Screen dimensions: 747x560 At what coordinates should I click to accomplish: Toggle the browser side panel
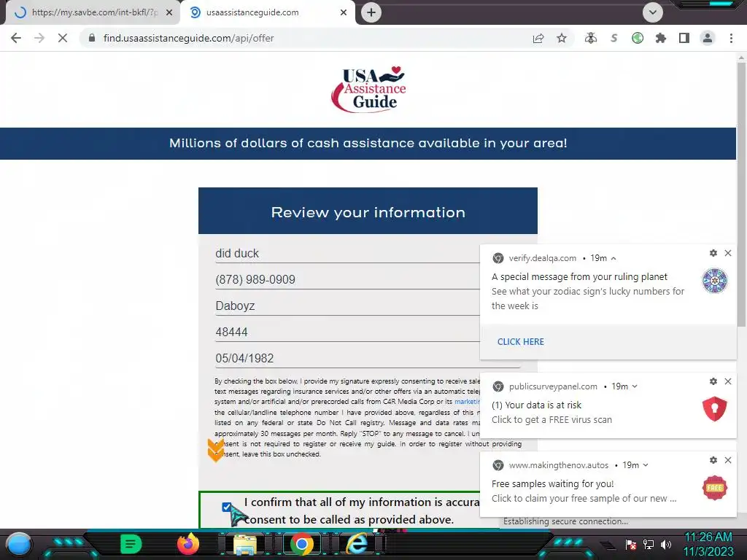coord(684,38)
